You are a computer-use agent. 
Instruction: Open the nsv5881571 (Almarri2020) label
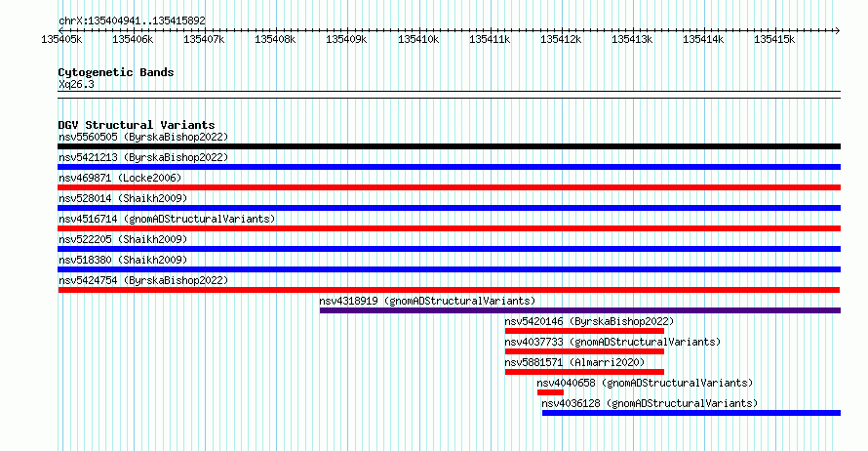(x=574, y=362)
